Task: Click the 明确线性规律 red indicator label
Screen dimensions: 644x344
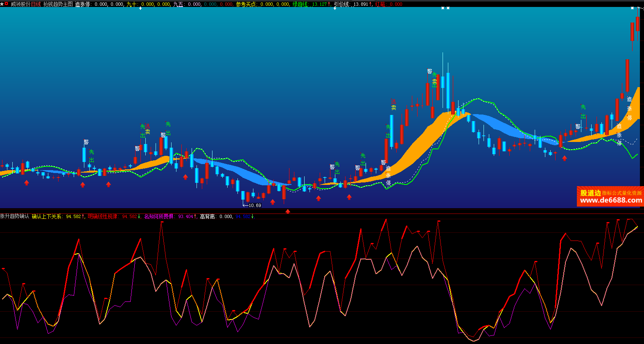Action: [103, 216]
